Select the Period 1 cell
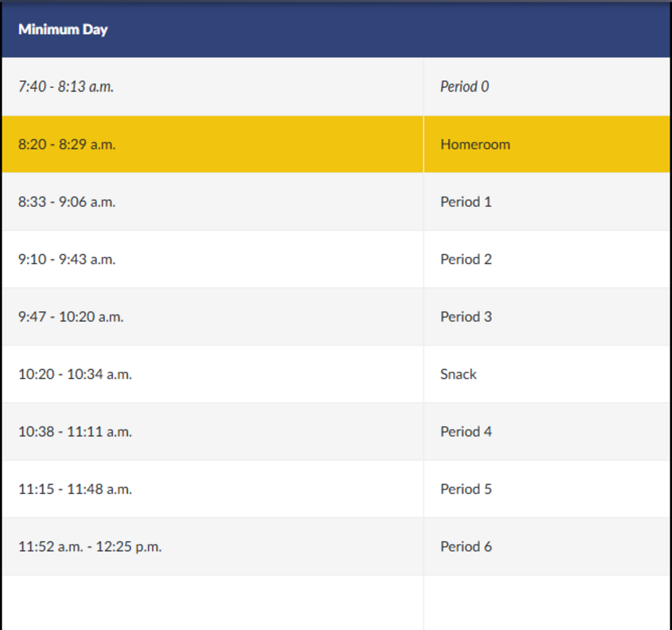 466,201
